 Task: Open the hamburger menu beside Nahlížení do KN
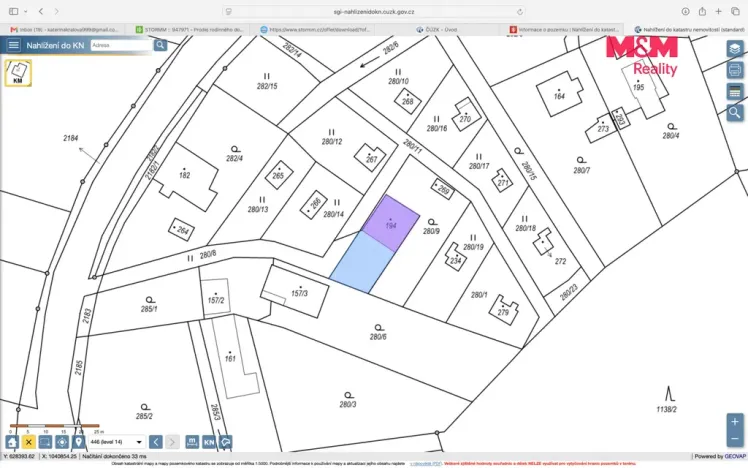(13, 45)
